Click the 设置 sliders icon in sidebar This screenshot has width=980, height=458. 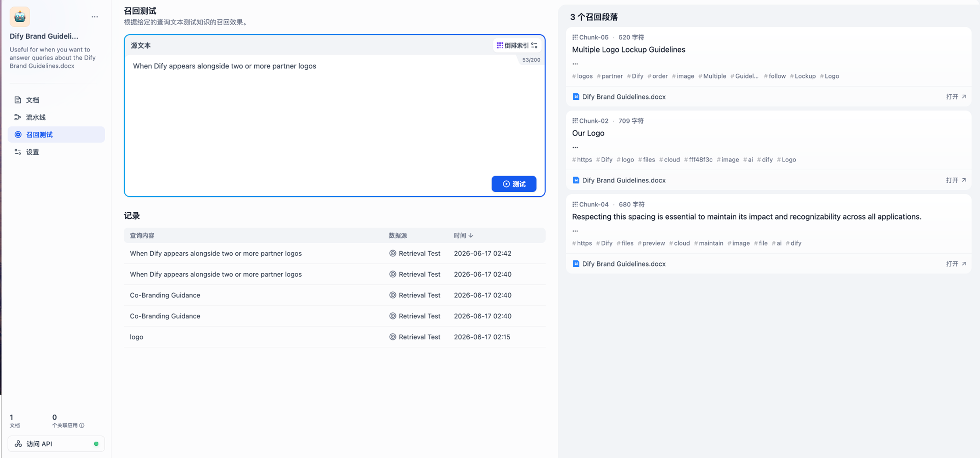point(18,152)
